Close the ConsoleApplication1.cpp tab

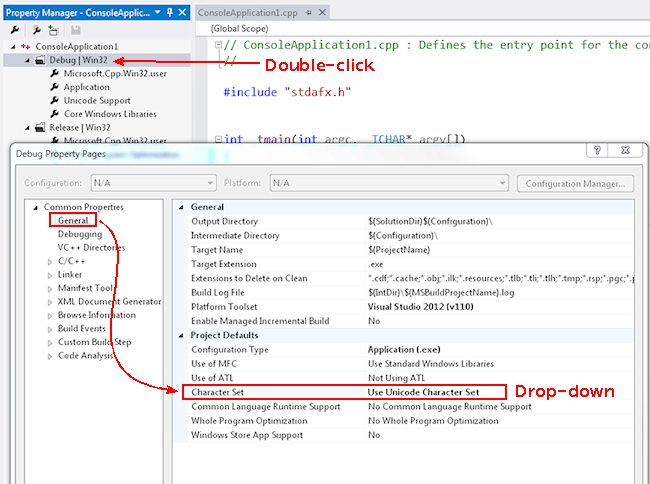(x=322, y=12)
